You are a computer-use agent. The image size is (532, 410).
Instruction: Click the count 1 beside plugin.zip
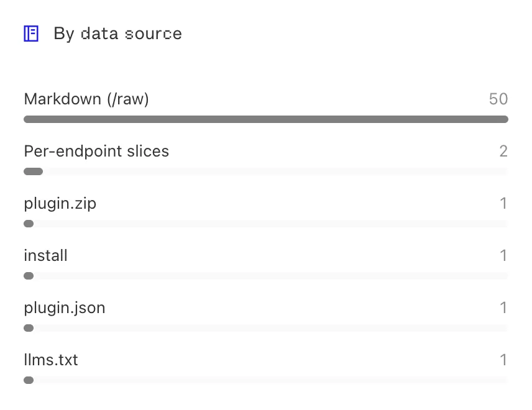(504, 204)
